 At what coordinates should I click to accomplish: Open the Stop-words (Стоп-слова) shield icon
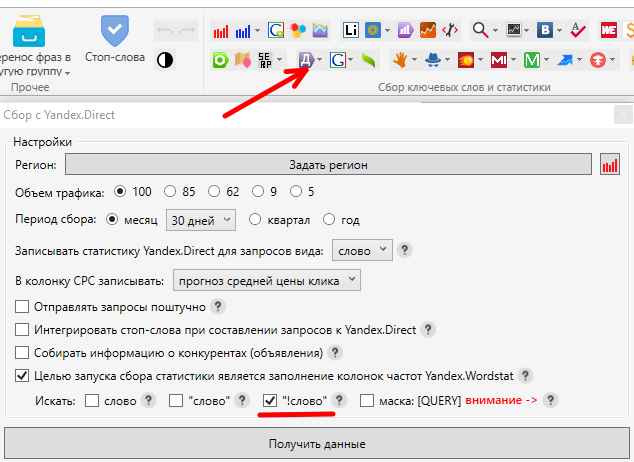[115, 32]
